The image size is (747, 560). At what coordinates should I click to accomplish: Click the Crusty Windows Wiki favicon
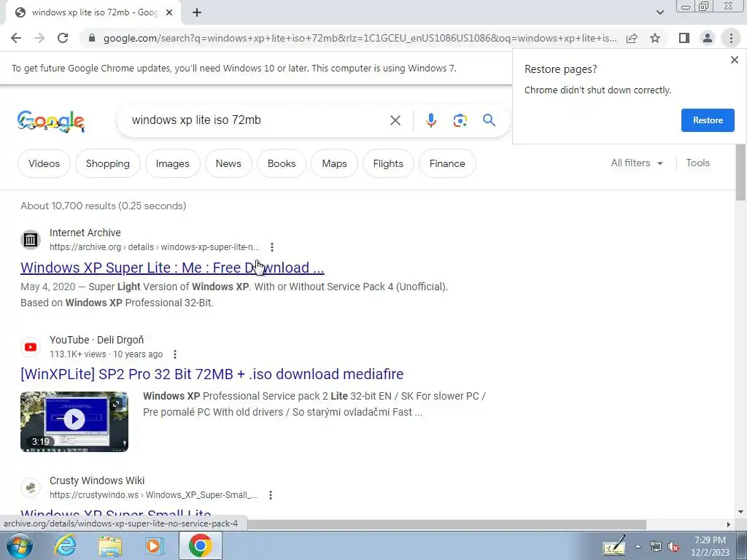[31, 488]
